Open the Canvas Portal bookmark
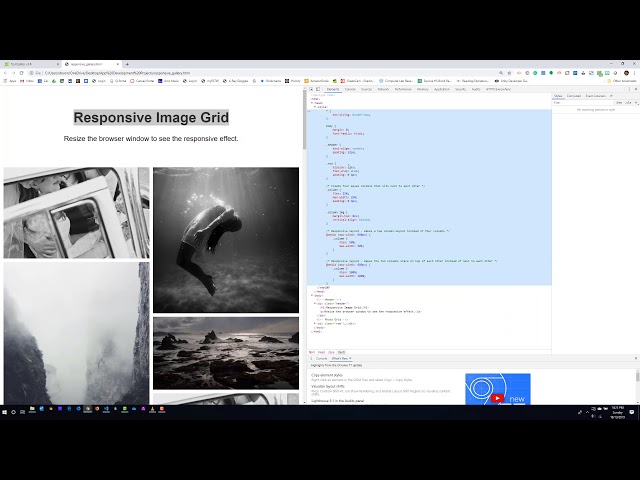640x480 pixels. point(142,81)
